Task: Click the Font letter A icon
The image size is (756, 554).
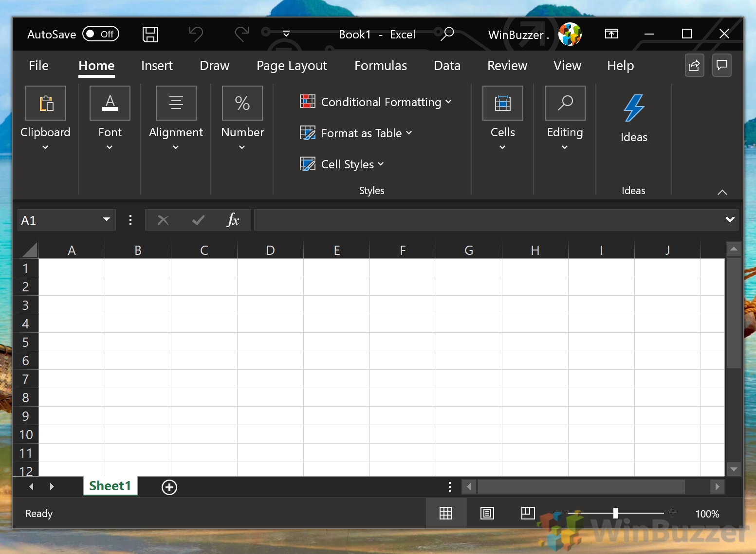Action: pos(110,103)
